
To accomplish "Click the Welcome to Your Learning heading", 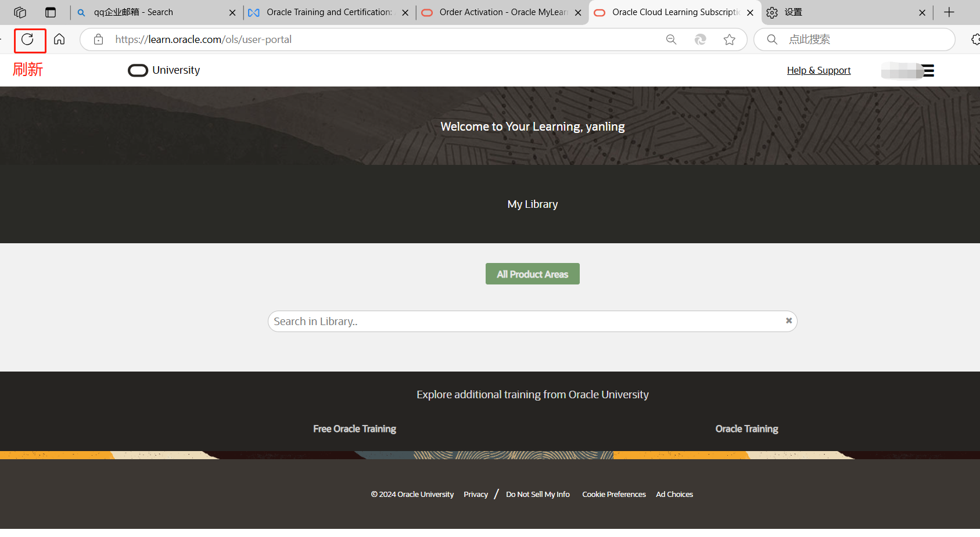I will 533,127.
